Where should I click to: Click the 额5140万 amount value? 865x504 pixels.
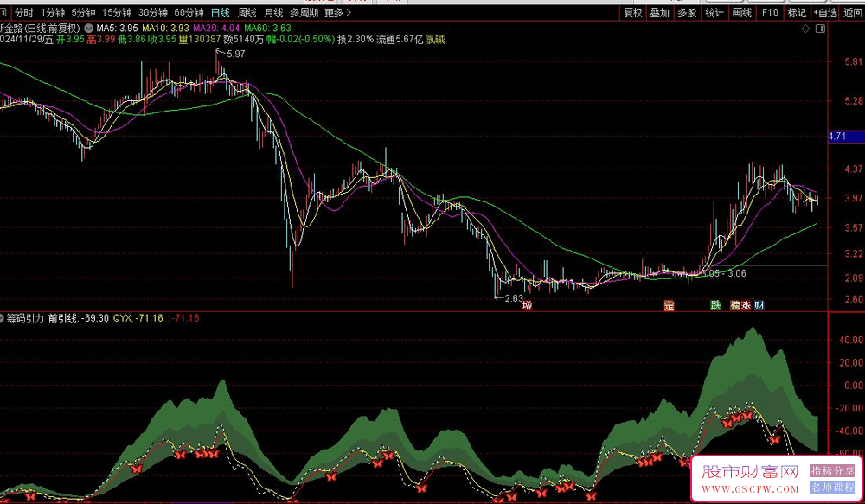coord(243,40)
